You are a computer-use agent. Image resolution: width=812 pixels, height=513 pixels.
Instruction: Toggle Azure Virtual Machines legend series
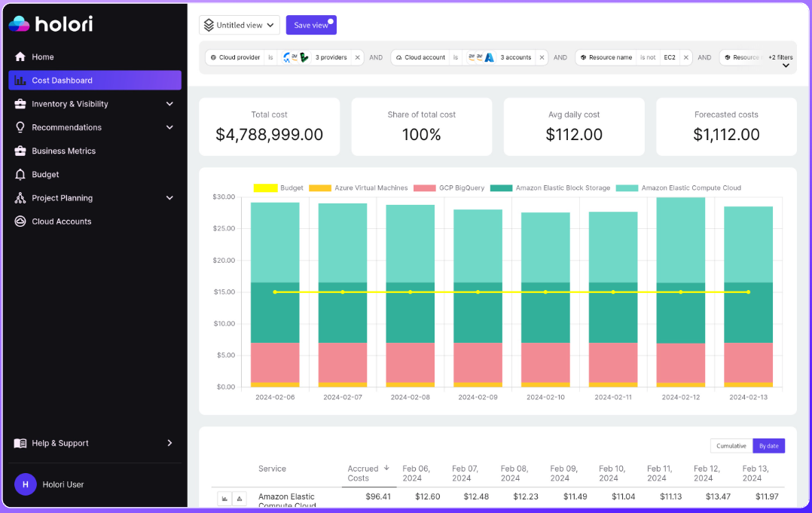pos(359,188)
